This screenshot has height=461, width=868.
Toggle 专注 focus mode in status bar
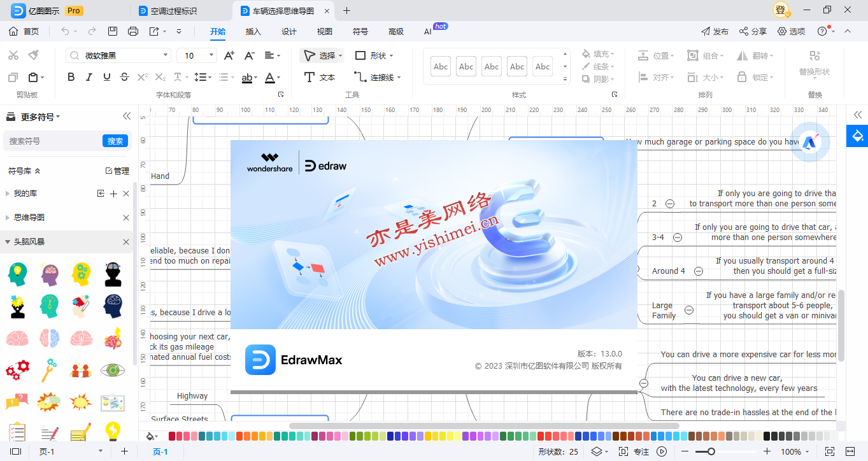pos(634,451)
